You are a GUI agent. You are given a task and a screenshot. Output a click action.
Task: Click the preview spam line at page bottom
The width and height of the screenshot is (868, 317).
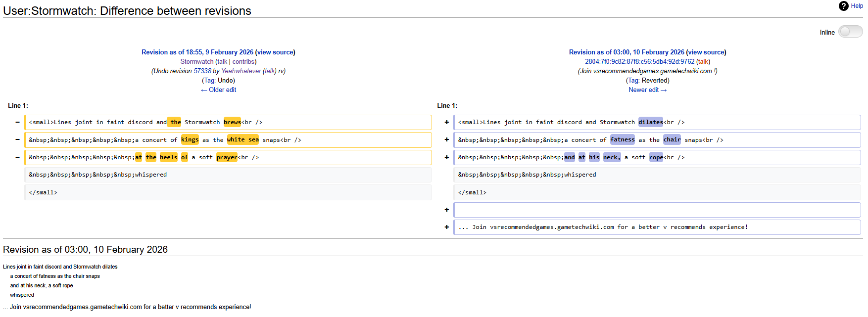click(x=127, y=307)
